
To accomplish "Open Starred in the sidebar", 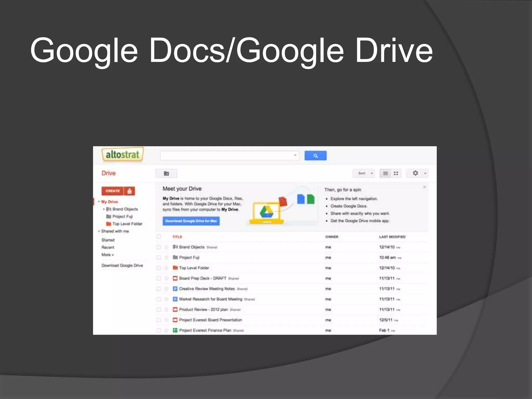I will click(108, 240).
